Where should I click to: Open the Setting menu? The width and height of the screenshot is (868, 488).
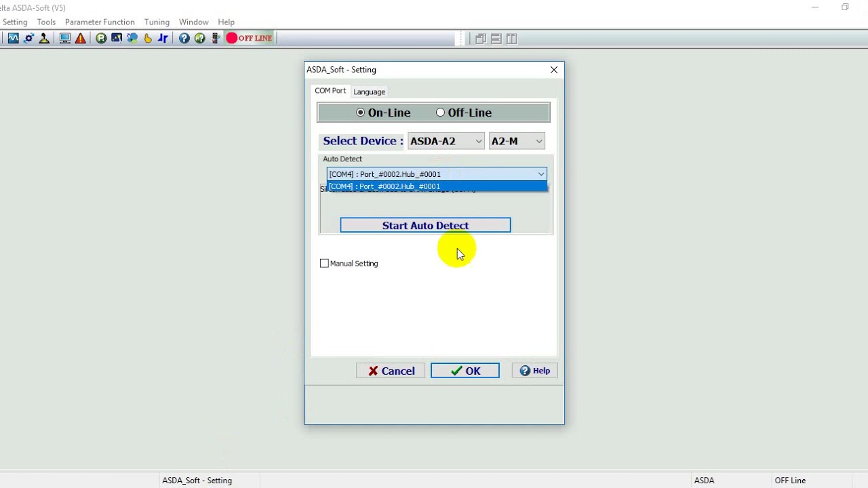pyautogui.click(x=15, y=22)
